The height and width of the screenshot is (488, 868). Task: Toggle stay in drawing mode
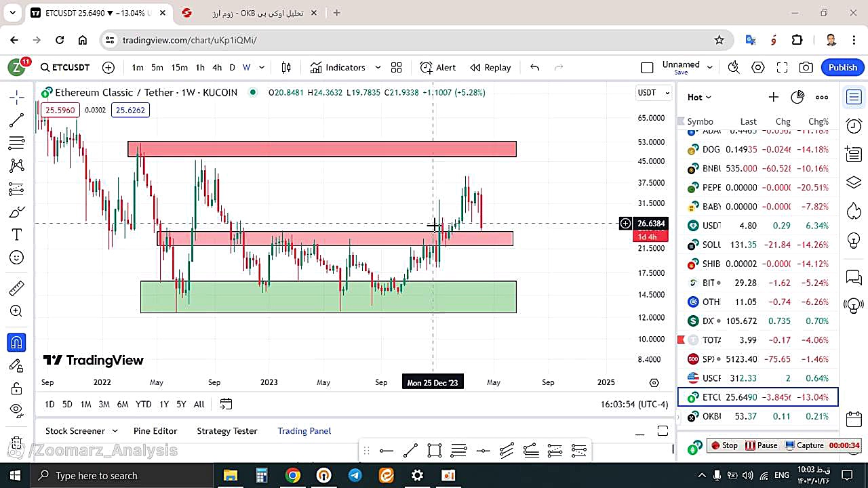tap(17, 366)
